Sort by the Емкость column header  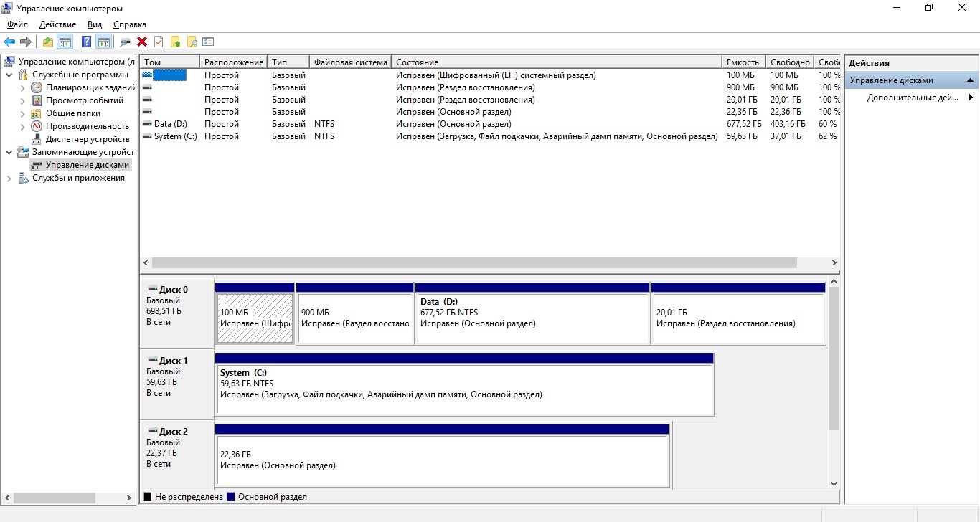(x=744, y=62)
